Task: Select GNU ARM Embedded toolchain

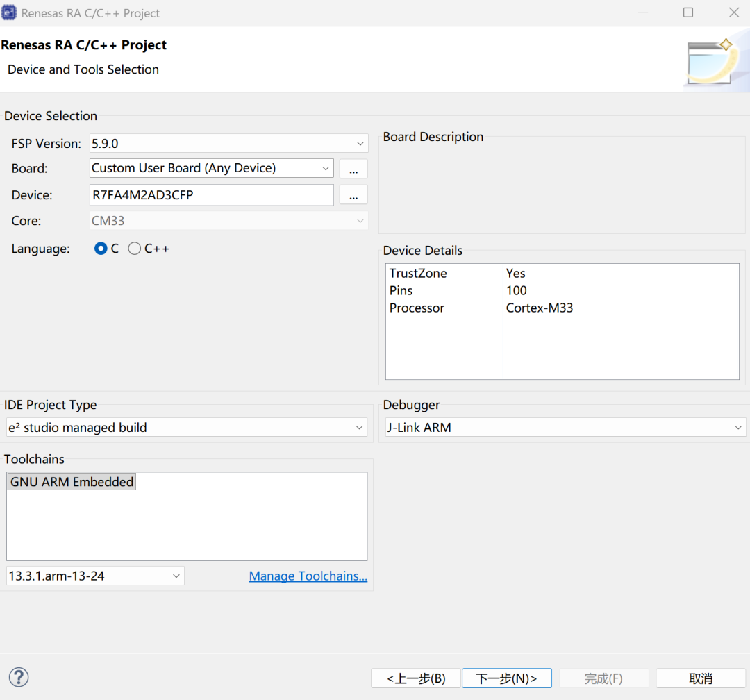Action: click(x=72, y=482)
